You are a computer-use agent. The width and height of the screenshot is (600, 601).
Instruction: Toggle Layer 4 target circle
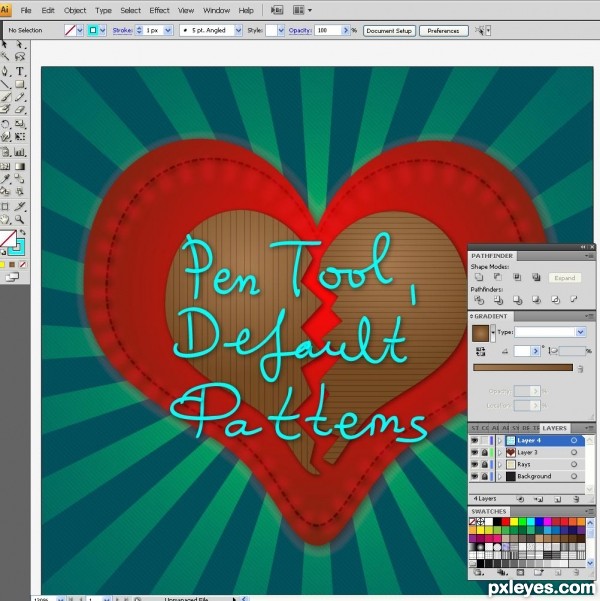click(574, 441)
